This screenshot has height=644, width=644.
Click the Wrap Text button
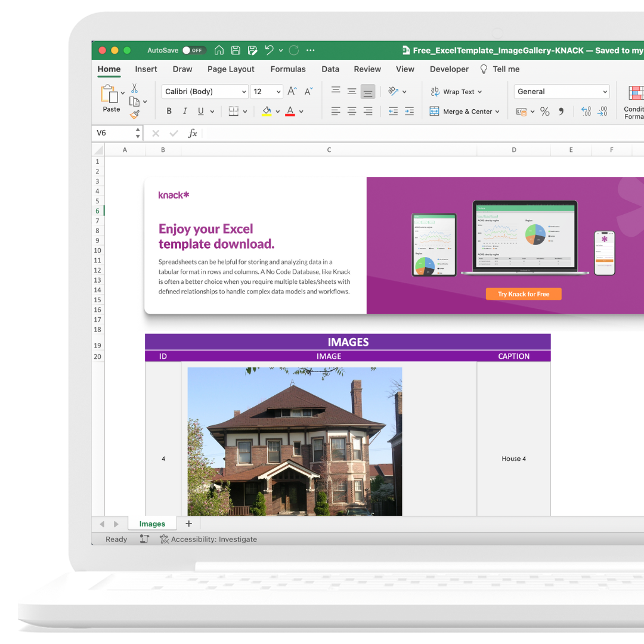click(x=456, y=92)
